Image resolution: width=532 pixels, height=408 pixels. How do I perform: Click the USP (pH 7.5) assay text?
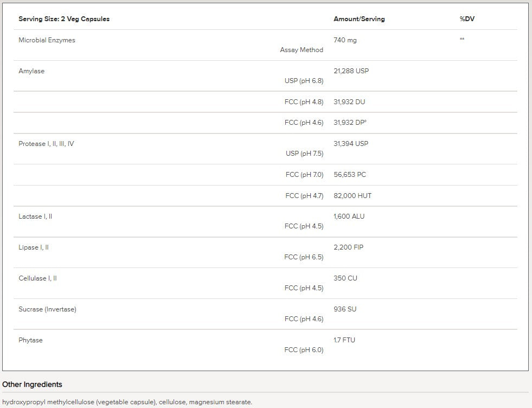(x=304, y=154)
